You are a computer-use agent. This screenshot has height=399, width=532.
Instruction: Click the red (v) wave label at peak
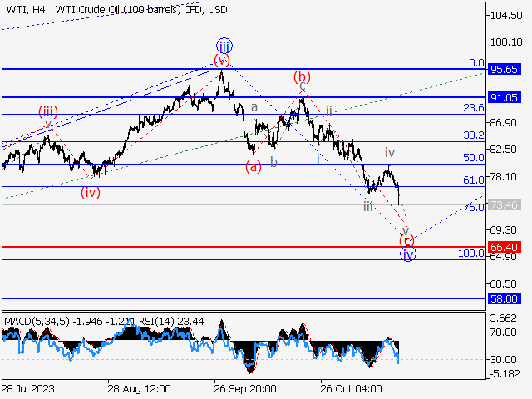[x=222, y=61]
